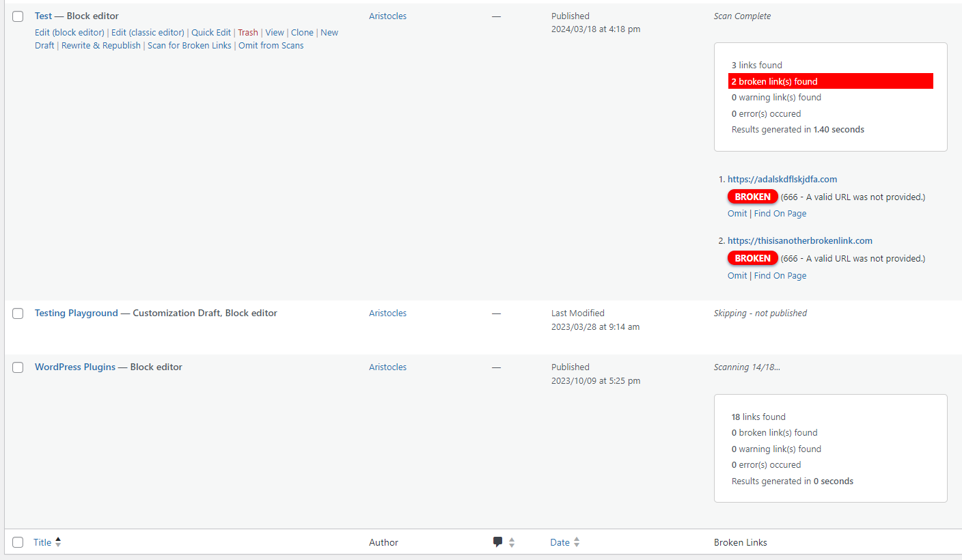The width and height of the screenshot is (962, 560).
Task: Select the checkbox for WordPress Plugins
Action: pyautogui.click(x=17, y=367)
